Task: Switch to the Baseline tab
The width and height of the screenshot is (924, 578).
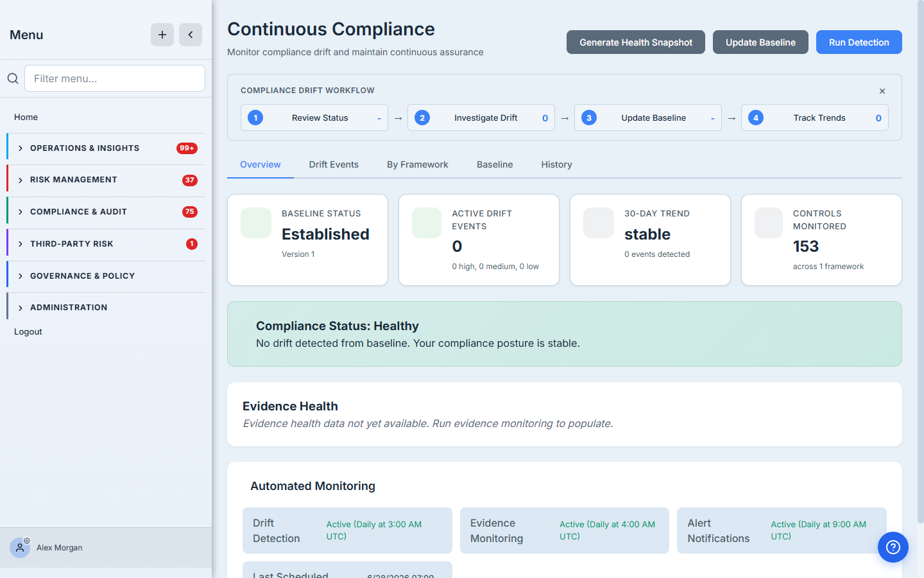Action: pyautogui.click(x=495, y=164)
